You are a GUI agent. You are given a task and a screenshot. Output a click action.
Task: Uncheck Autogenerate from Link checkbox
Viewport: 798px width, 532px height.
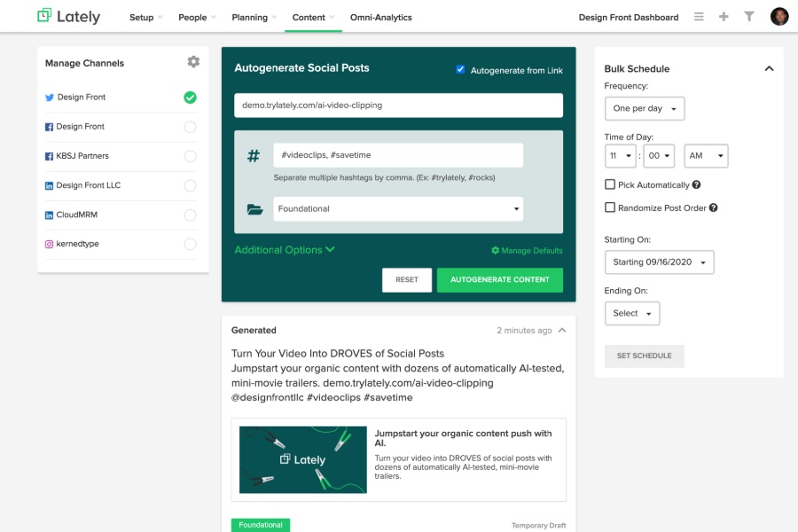coord(460,69)
